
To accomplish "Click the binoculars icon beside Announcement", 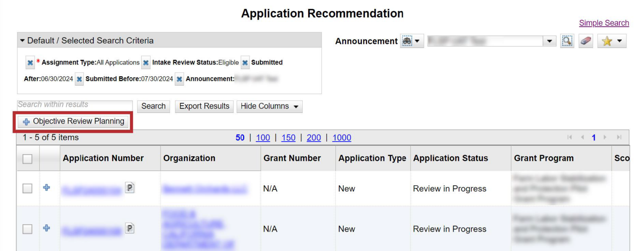I will coord(407,41).
